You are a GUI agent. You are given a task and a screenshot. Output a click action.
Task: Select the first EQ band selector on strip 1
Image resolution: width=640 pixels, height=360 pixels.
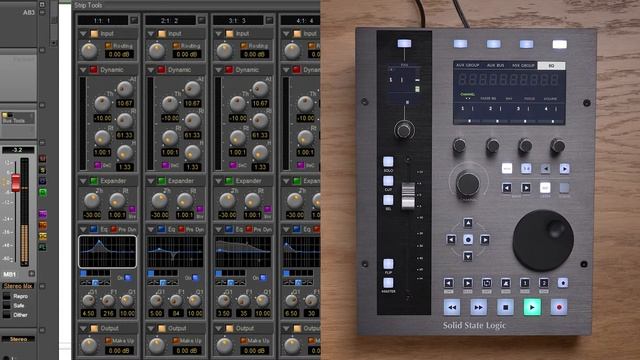click(x=84, y=273)
